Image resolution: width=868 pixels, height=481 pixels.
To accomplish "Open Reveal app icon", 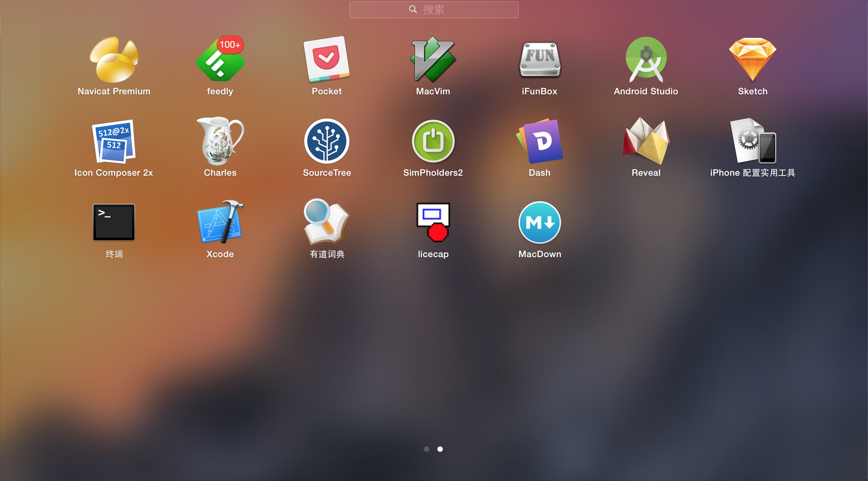I will 646,141.
